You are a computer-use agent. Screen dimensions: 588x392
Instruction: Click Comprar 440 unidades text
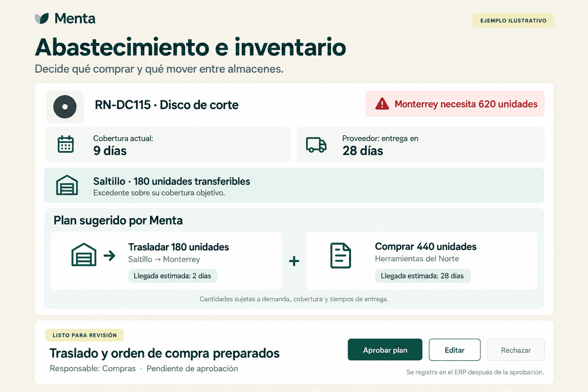coord(426,247)
